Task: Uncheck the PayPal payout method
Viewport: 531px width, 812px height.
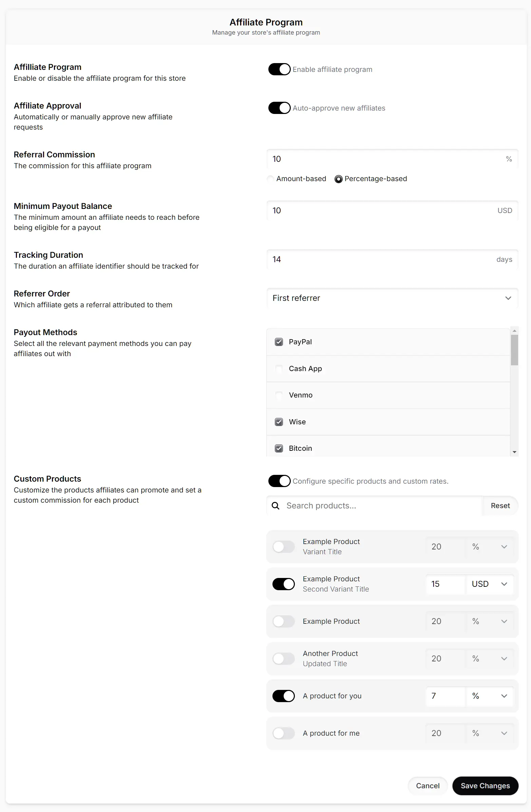Action: point(279,342)
